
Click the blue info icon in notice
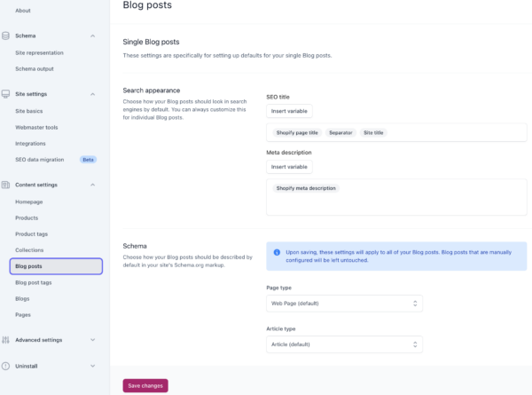click(x=277, y=251)
